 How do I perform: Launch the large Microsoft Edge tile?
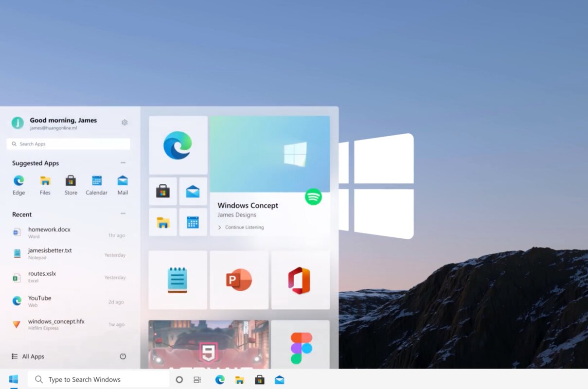[178, 145]
